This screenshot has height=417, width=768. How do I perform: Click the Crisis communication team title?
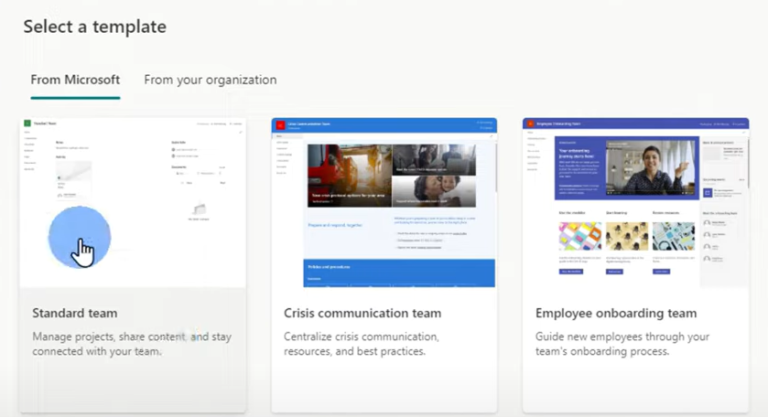(362, 313)
